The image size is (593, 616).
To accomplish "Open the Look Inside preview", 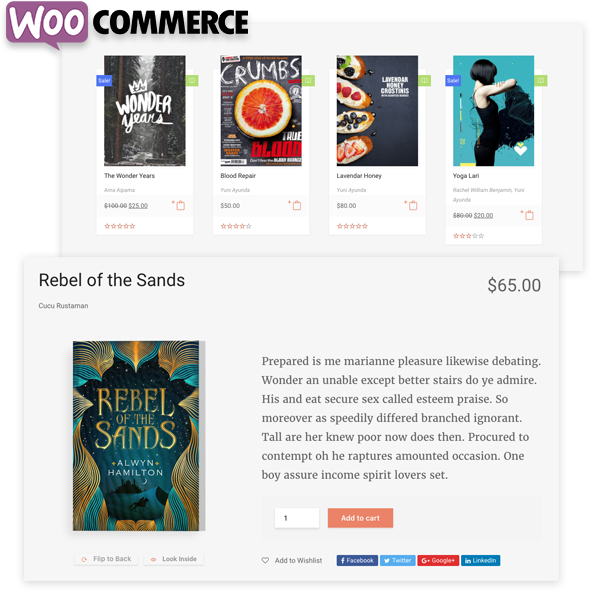I will coord(174,559).
